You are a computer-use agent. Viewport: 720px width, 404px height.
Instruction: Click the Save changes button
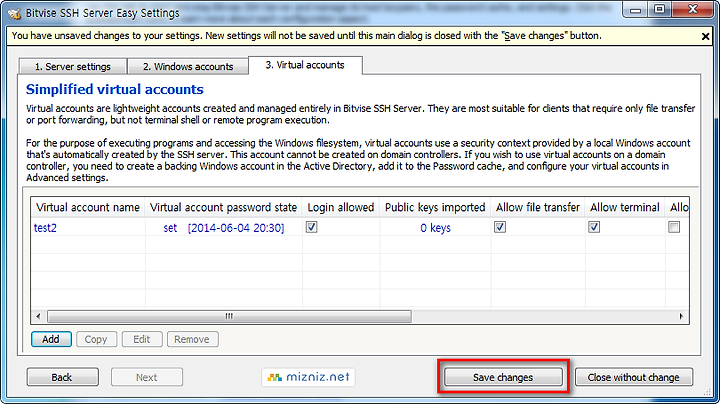(x=503, y=377)
